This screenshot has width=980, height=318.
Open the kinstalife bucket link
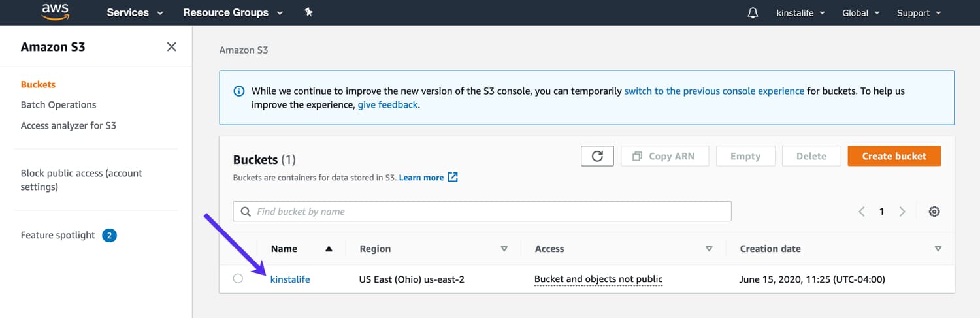[x=290, y=279]
